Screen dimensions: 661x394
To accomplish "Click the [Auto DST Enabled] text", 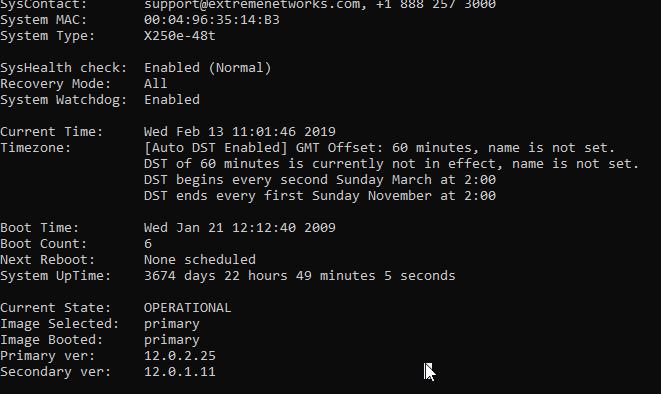I will click(215, 148).
